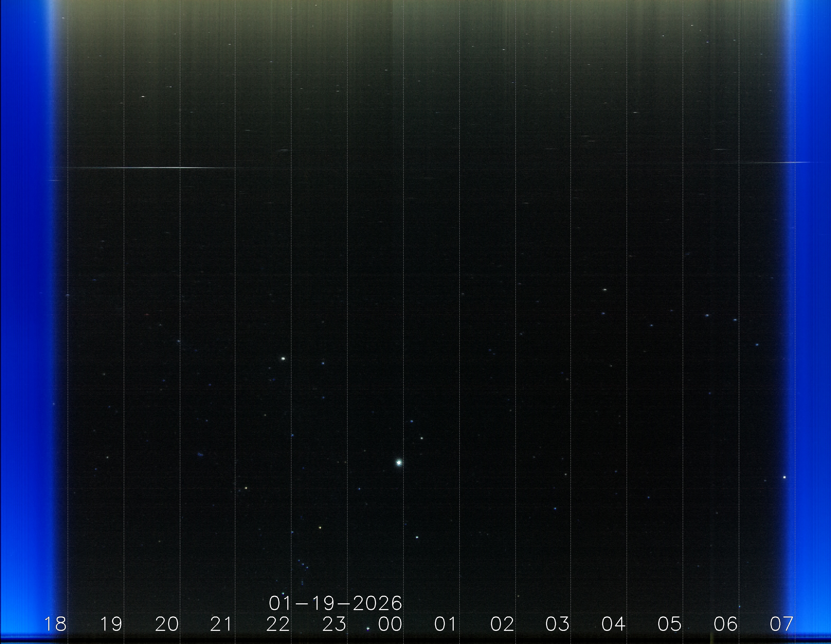
Task: Click the bright white dot above the 07 label
Action: point(784,477)
